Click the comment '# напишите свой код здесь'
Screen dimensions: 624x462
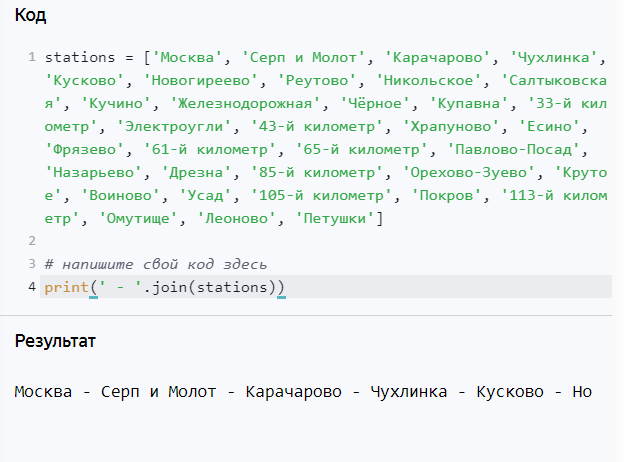[156, 264]
